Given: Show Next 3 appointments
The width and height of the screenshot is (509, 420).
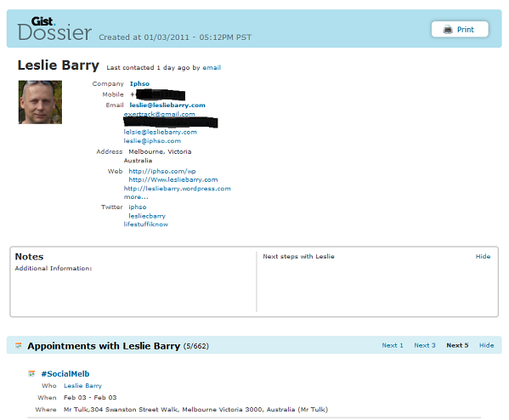Looking at the screenshot, I should tap(425, 345).
